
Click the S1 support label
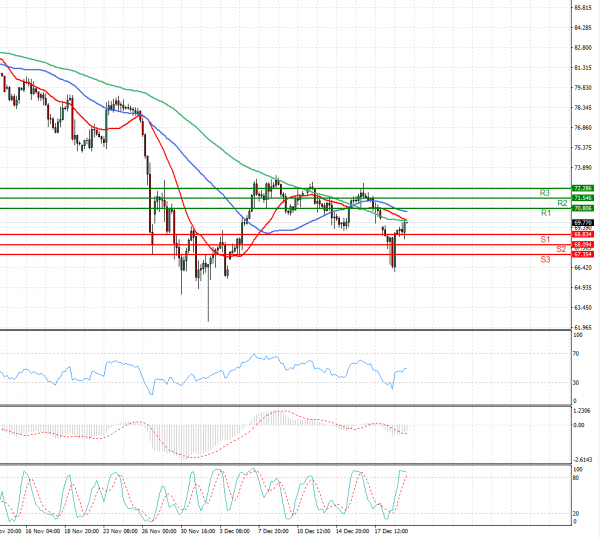click(545, 240)
